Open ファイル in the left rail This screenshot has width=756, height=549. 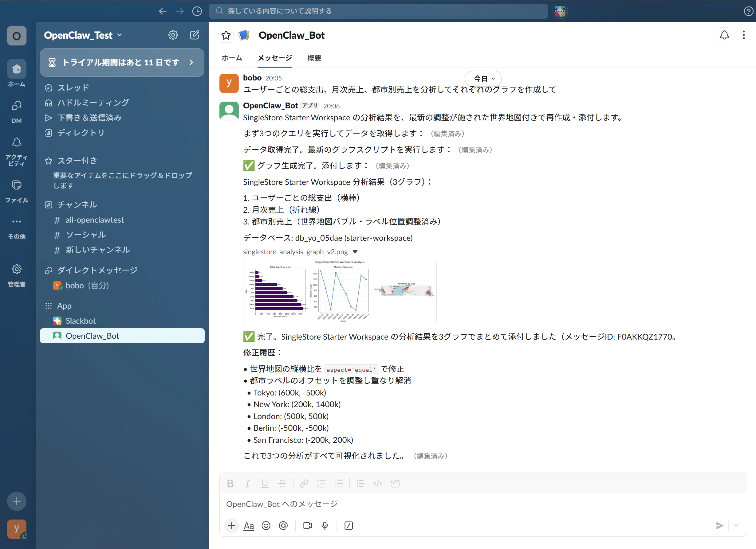[17, 191]
